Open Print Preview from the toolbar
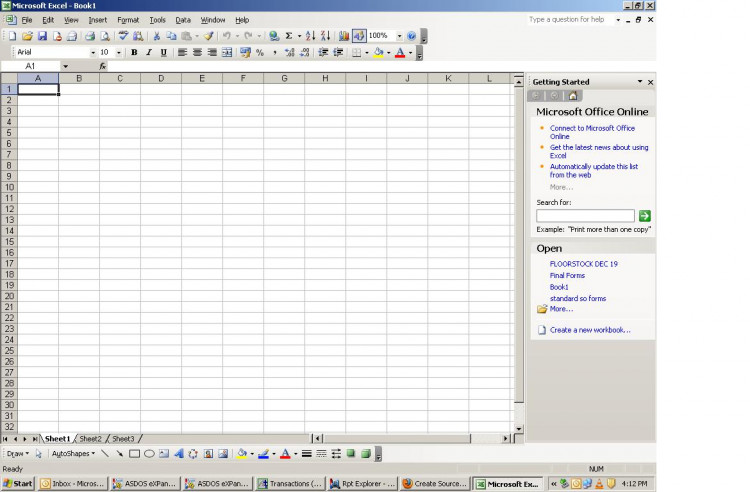This screenshot has height=492, width=750. (x=105, y=36)
